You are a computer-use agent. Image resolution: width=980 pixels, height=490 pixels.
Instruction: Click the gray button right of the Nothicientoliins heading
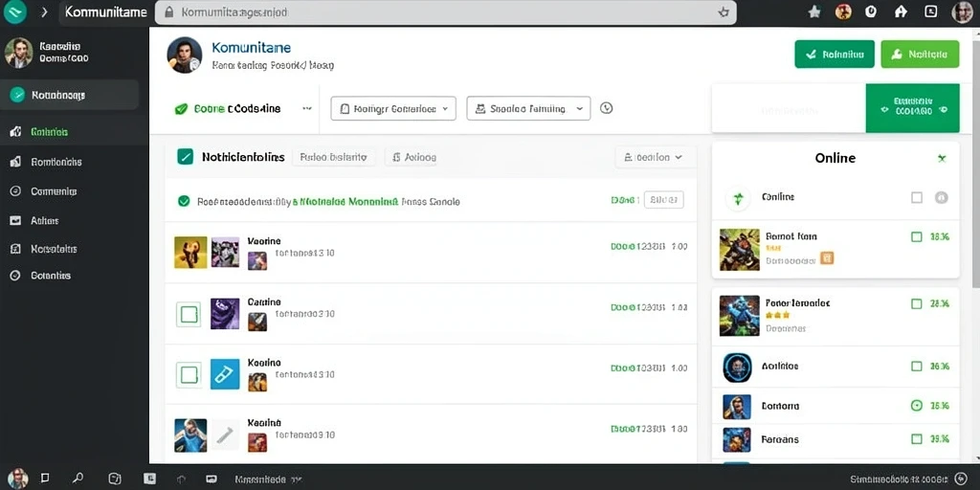334,158
